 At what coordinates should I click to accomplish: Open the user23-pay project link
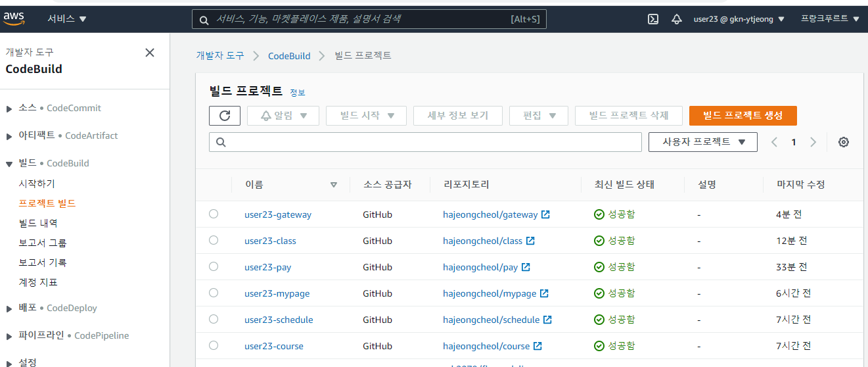tap(268, 267)
